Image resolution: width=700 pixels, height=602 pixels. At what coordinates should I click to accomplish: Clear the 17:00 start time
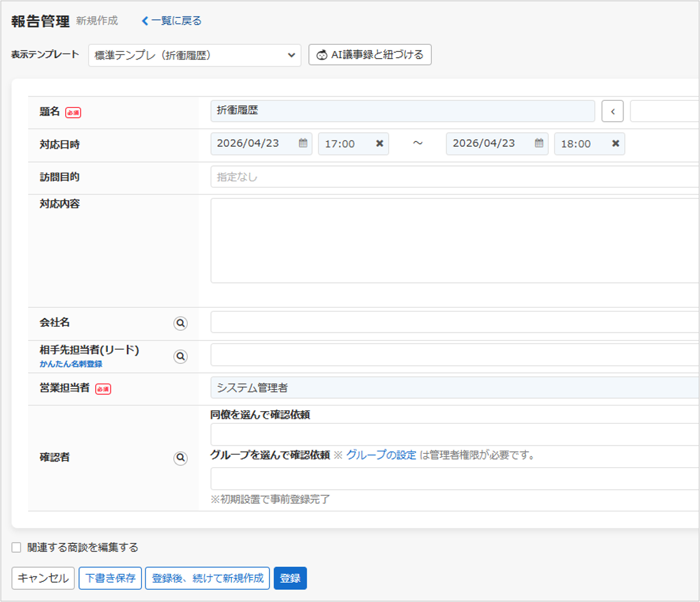[x=379, y=144]
